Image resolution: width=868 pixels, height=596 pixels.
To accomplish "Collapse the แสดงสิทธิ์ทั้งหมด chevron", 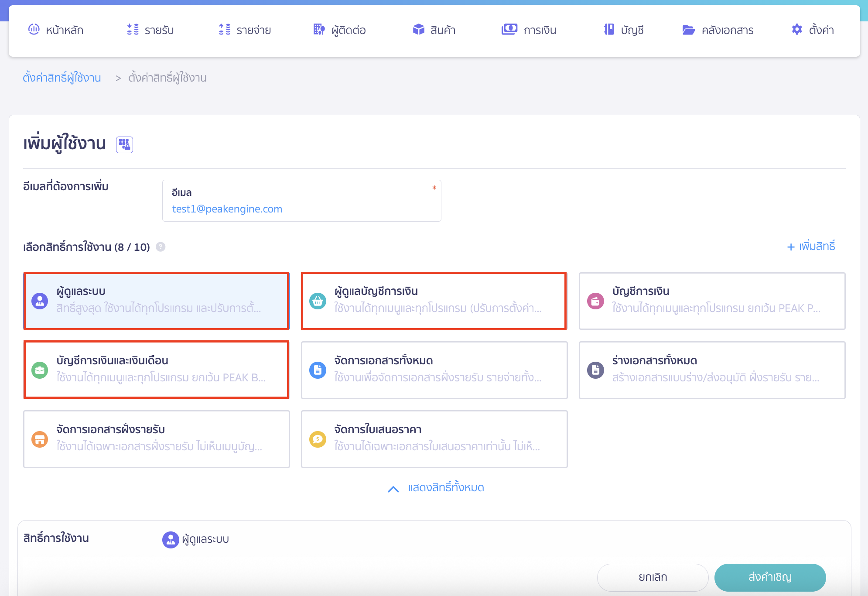I will point(393,489).
